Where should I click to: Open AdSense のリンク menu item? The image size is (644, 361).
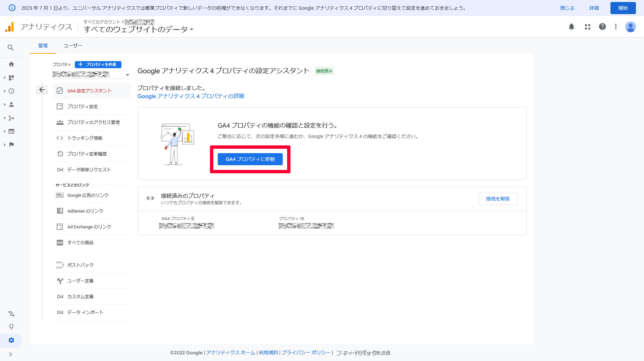[x=92, y=211]
